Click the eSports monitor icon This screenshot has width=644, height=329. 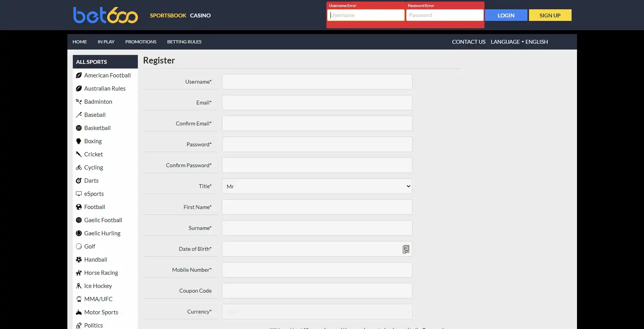click(x=79, y=194)
